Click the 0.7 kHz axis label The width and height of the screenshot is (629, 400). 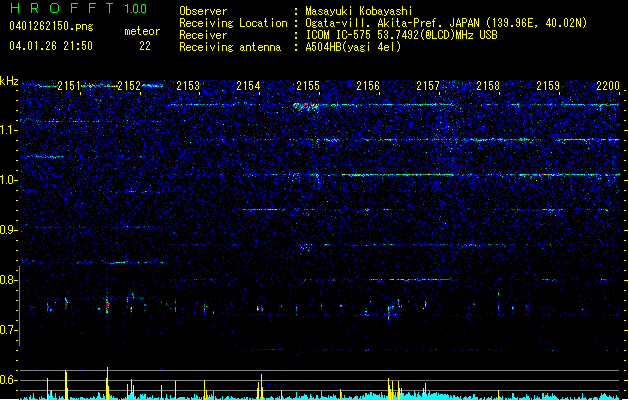coord(8,330)
